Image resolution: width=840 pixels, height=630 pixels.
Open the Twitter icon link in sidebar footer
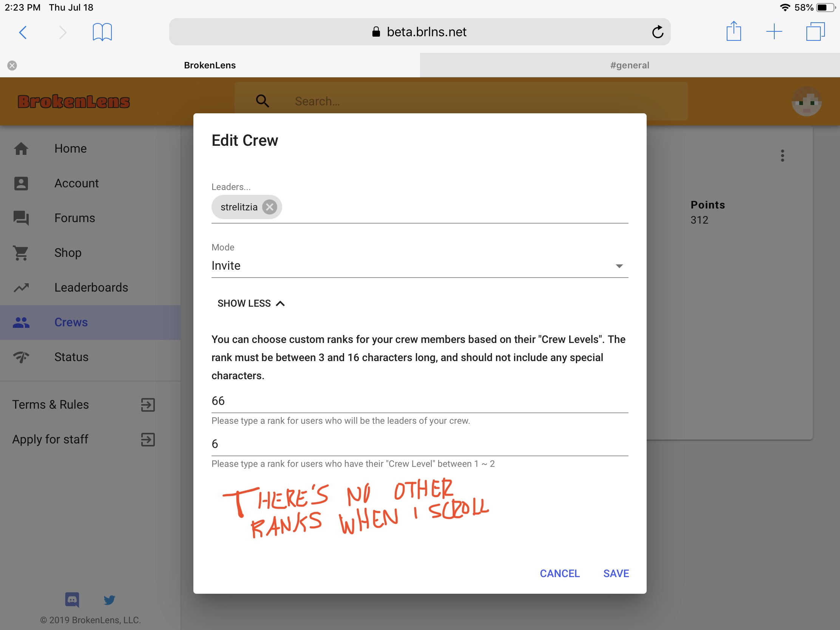(110, 600)
